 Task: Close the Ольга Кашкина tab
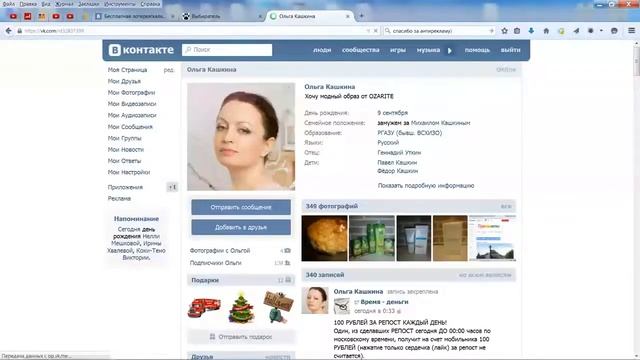click(x=348, y=16)
